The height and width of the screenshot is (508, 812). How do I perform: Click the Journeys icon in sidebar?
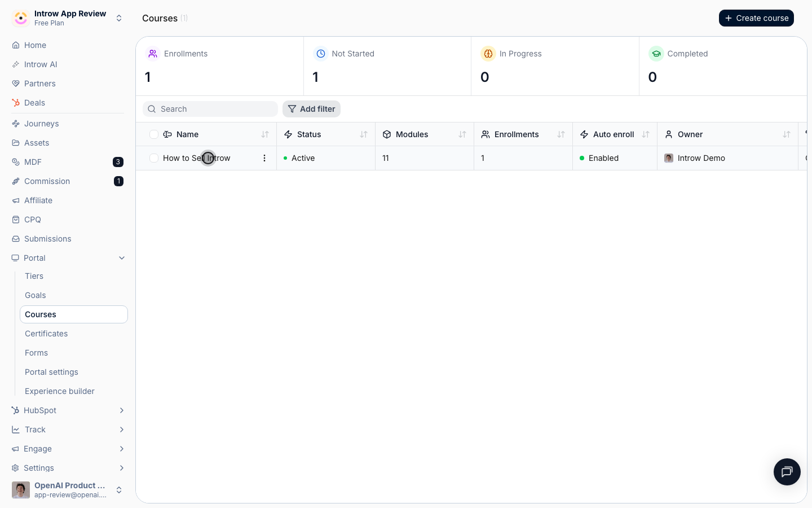[x=16, y=124]
